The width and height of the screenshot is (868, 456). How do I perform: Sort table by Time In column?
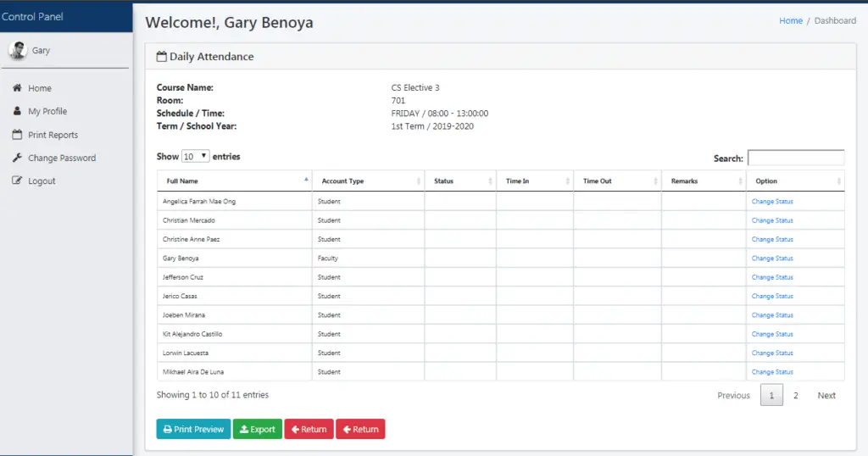[x=534, y=181]
